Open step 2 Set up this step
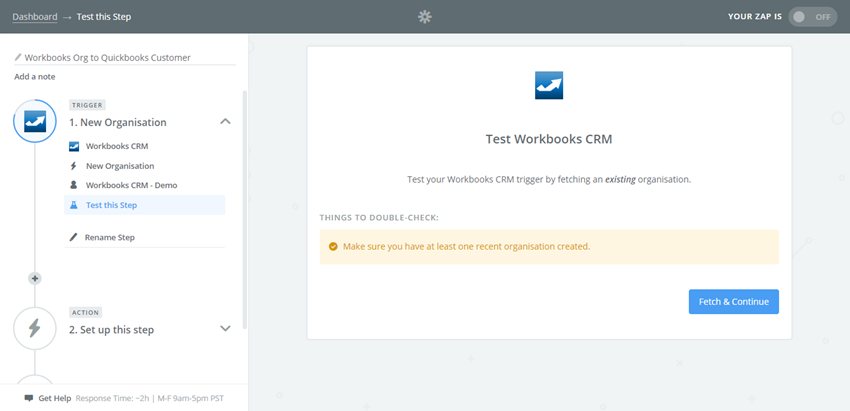The image size is (850, 411). tap(111, 330)
